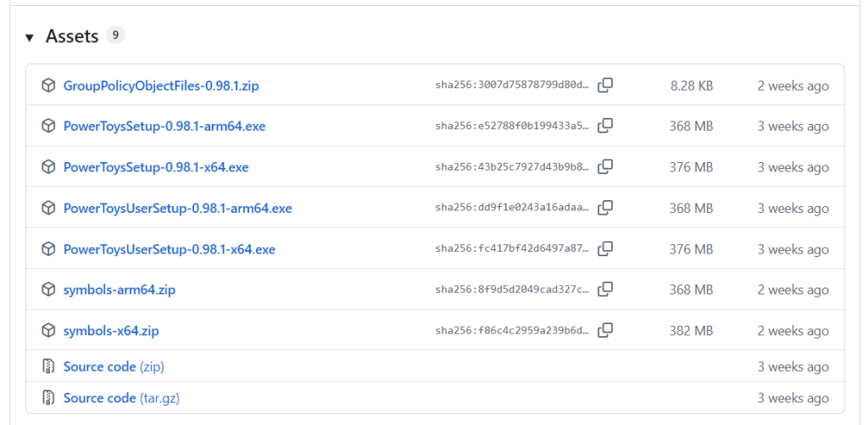Download PowerToysUserSetup-0.98.1-x64.exe

coord(169,249)
